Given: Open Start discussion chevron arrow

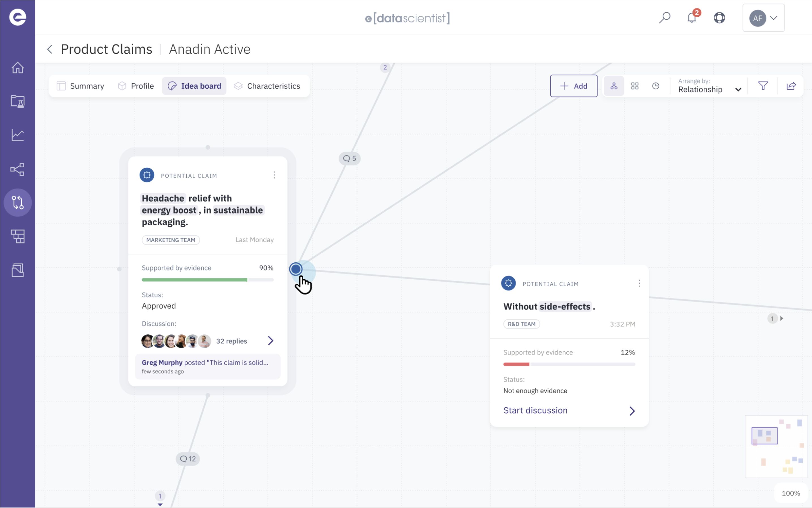Looking at the screenshot, I should (x=632, y=411).
